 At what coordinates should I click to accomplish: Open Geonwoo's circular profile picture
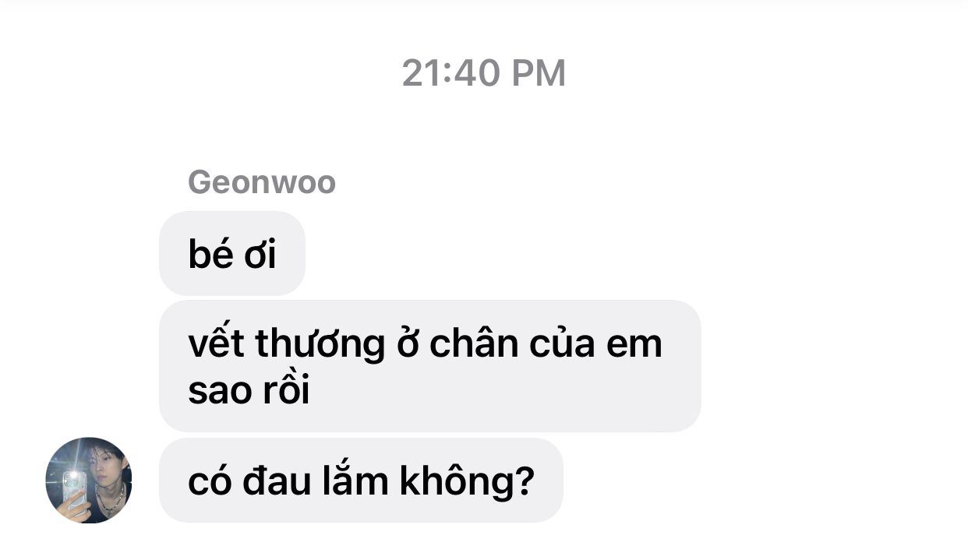89,480
